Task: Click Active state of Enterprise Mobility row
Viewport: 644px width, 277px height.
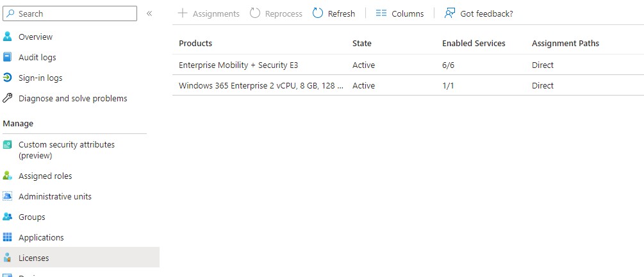Action: point(363,65)
